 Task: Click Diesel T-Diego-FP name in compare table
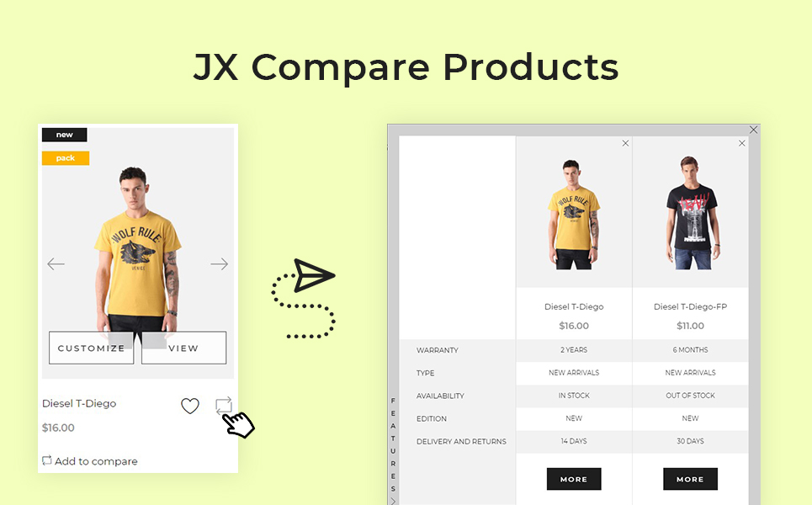click(x=690, y=306)
